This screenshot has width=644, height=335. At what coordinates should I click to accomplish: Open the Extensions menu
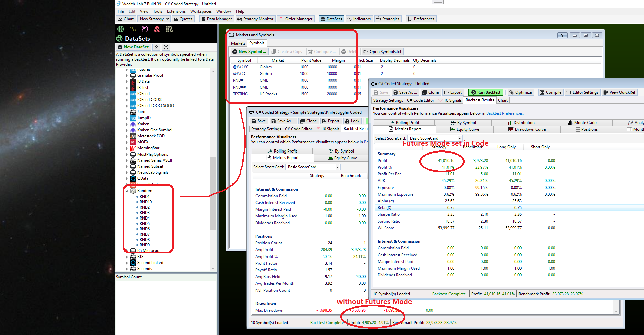tap(176, 11)
